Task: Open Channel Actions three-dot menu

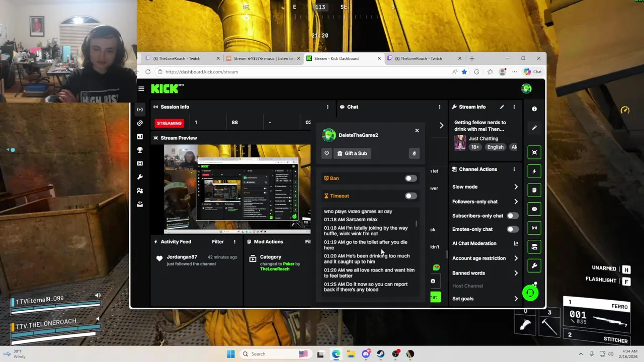Action: click(514, 169)
